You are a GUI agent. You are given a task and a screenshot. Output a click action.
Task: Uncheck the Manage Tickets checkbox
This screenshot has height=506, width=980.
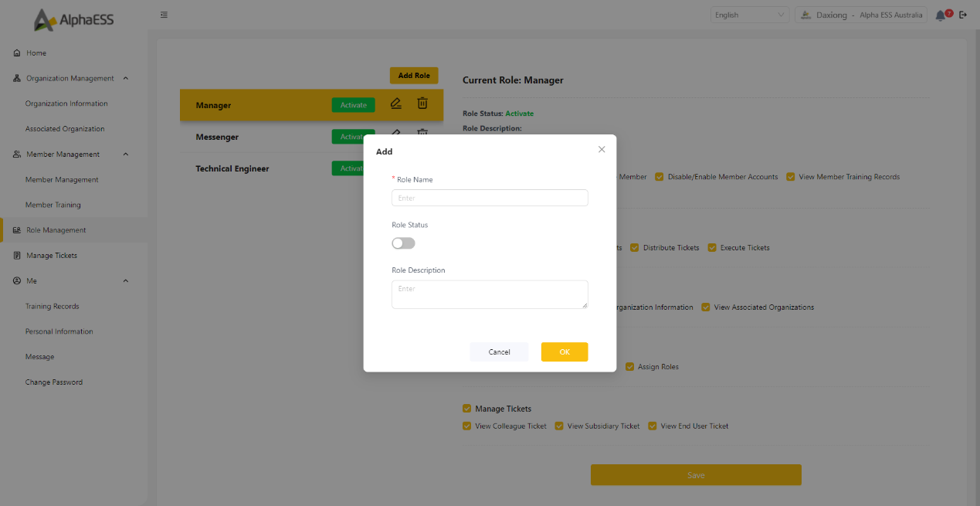point(466,409)
